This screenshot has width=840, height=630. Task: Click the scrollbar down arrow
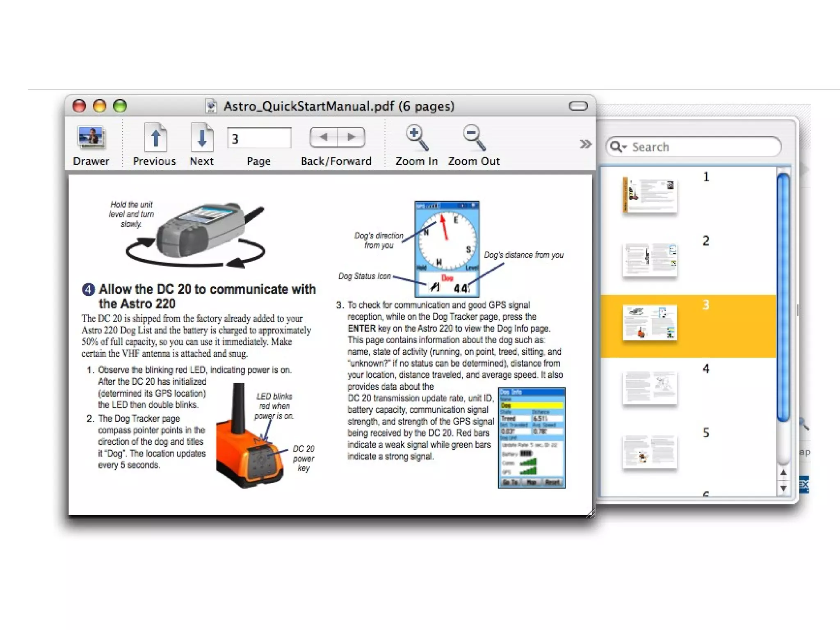(783, 488)
